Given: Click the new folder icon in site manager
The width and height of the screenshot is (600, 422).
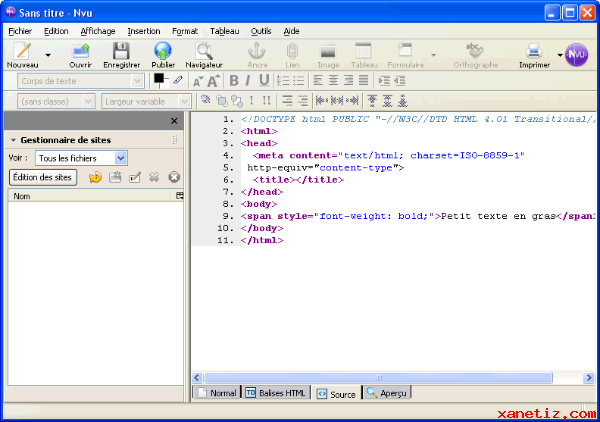Looking at the screenshot, I should [115, 177].
